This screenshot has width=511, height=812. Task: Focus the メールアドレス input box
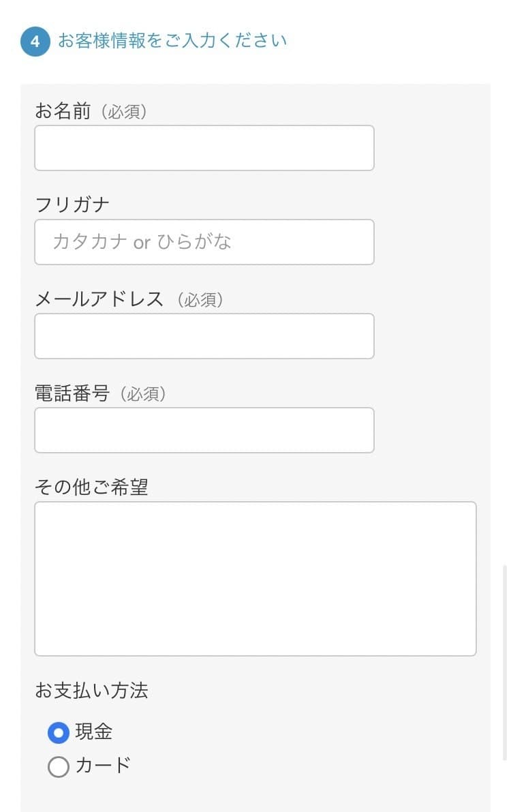coord(204,336)
